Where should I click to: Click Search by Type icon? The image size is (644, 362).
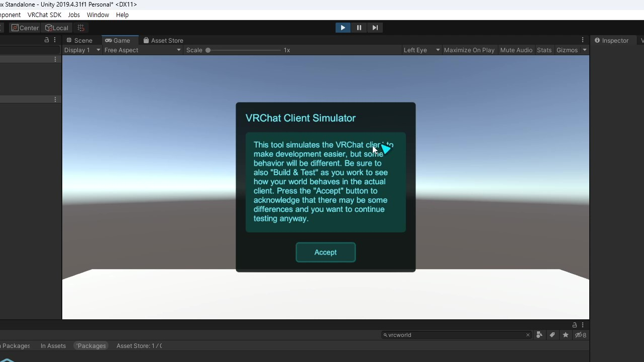tap(539, 335)
